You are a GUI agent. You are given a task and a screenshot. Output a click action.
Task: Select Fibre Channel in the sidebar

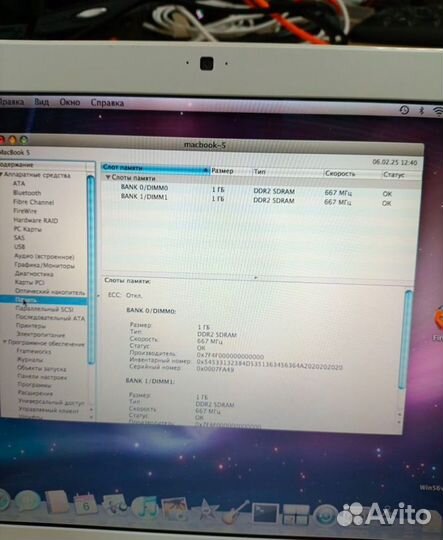[x=33, y=202]
